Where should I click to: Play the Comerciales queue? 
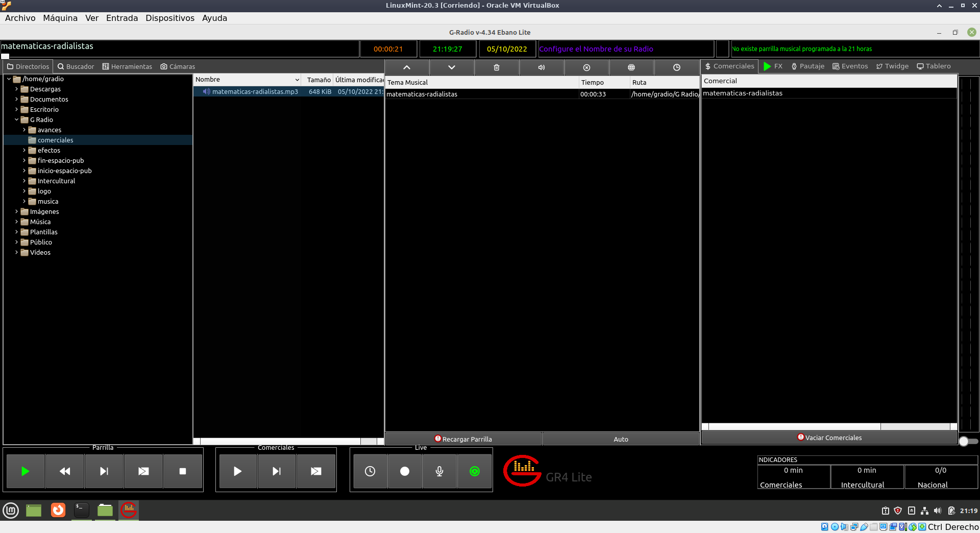238,471
